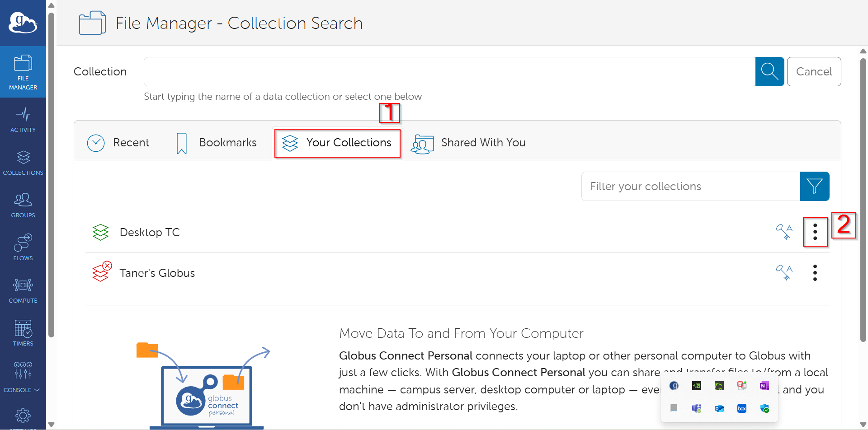
Task: Open the Groups sidebar page
Action: [x=23, y=206]
